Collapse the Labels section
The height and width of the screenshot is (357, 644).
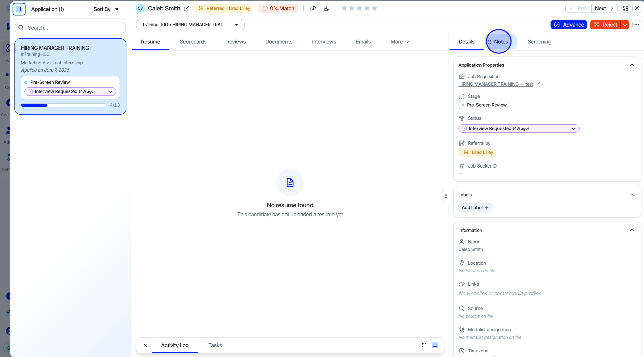pyautogui.click(x=632, y=195)
